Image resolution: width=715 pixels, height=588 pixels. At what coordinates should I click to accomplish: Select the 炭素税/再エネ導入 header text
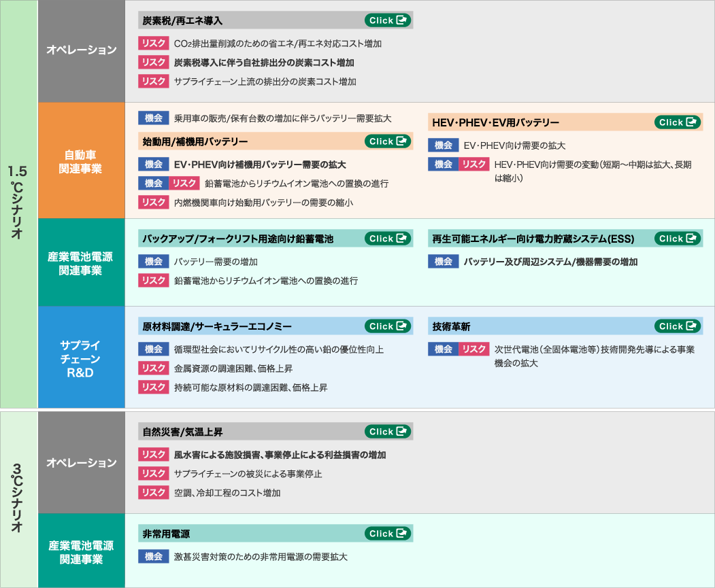click(182, 20)
